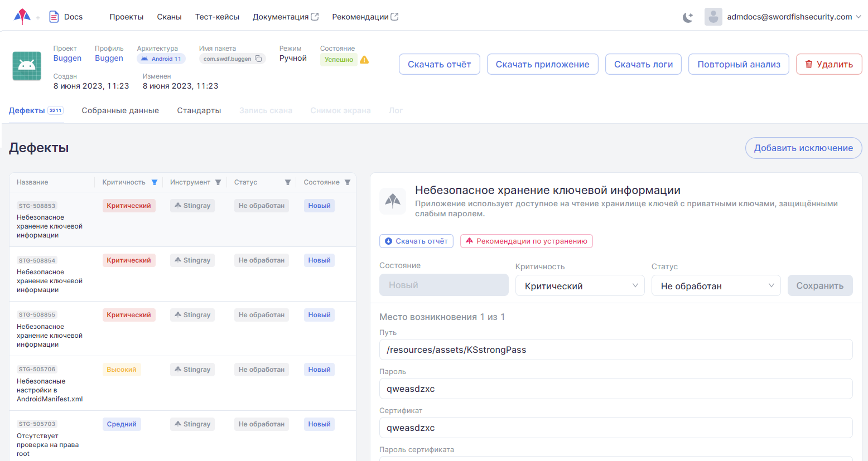Click the Android 11 architecture badge
This screenshot has width=868, height=461.
tap(161, 59)
